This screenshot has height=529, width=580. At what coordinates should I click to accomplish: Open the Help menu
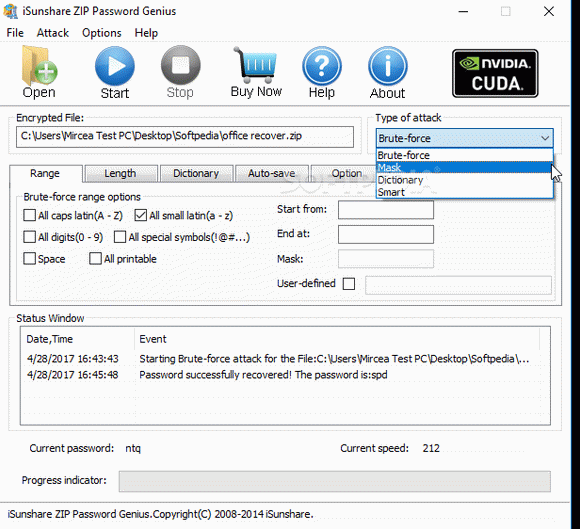146,33
